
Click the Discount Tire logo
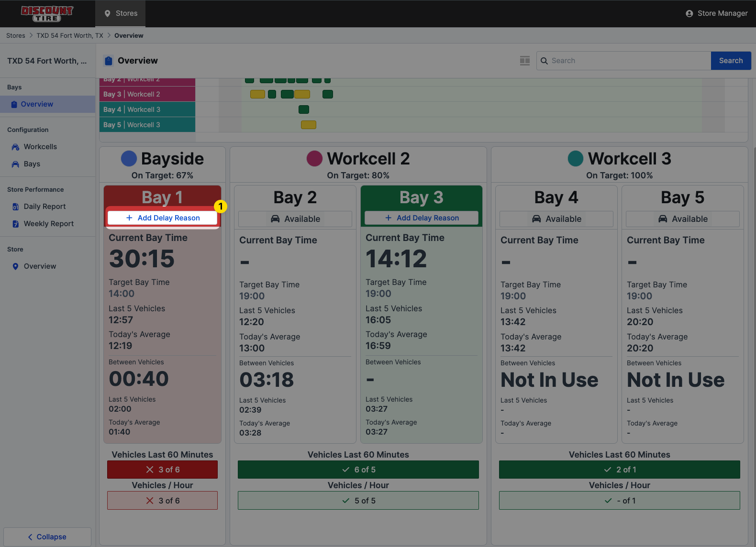point(47,13)
